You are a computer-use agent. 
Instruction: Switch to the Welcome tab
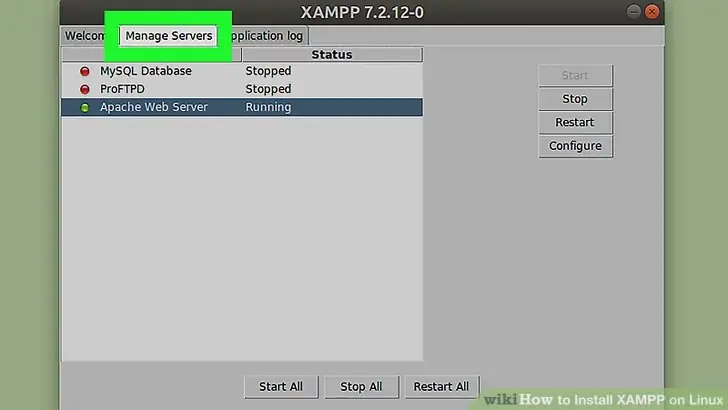click(x=84, y=36)
